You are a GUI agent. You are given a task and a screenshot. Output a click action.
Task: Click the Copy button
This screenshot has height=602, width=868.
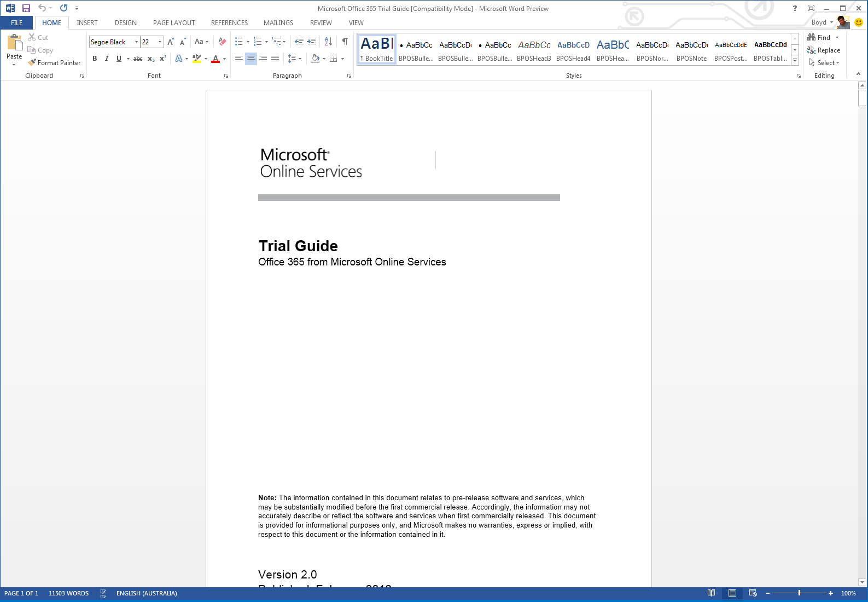[x=40, y=50]
